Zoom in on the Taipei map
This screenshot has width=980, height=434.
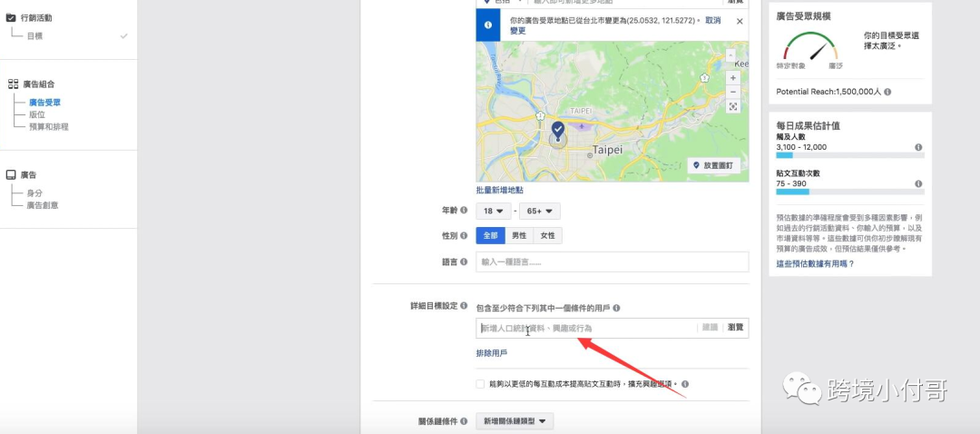(x=732, y=77)
